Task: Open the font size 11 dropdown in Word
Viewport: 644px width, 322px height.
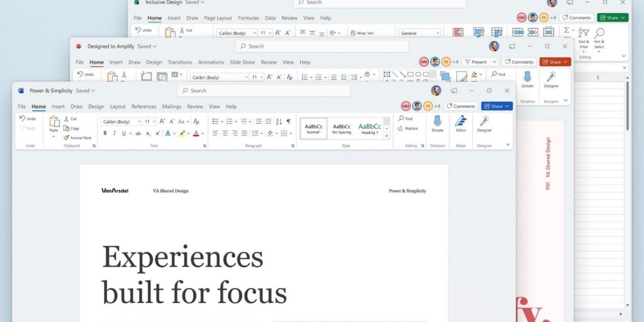Action: (154, 122)
